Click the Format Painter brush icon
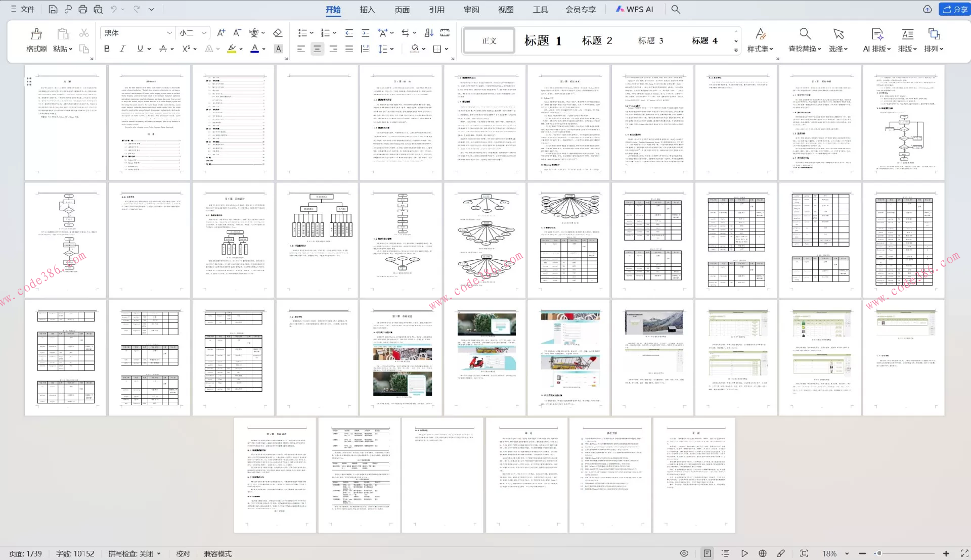This screenshot has height=560, width=971. click(36, 34)
